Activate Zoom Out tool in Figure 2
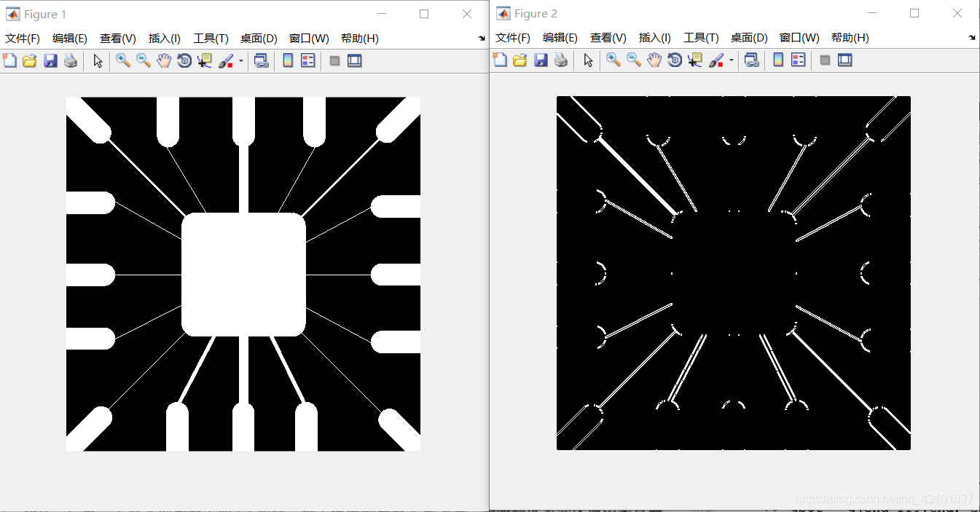Image resolution: width=980 pixels, height=512 pixels. point(634,60)
